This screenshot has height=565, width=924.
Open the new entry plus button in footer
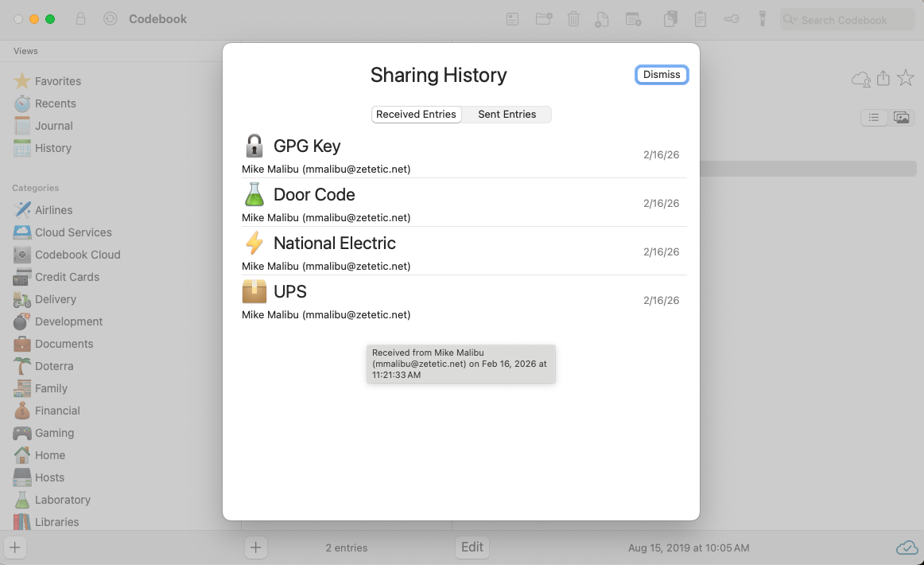click(255, 547)
